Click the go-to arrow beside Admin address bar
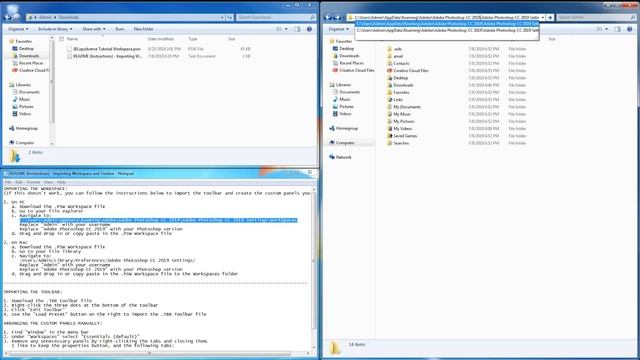640x360 pixels. [550, 18]
